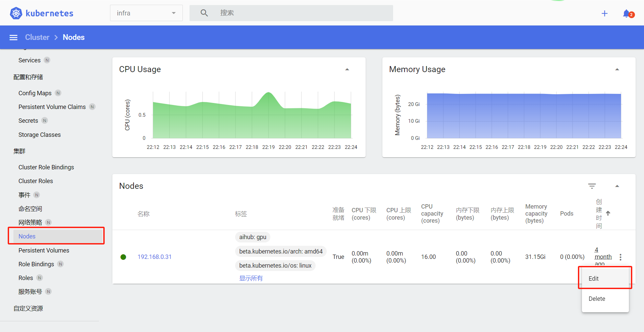644x332 pixels.
Task: Click the 配置和存储 sidebar heading
Action: [28, 77]
